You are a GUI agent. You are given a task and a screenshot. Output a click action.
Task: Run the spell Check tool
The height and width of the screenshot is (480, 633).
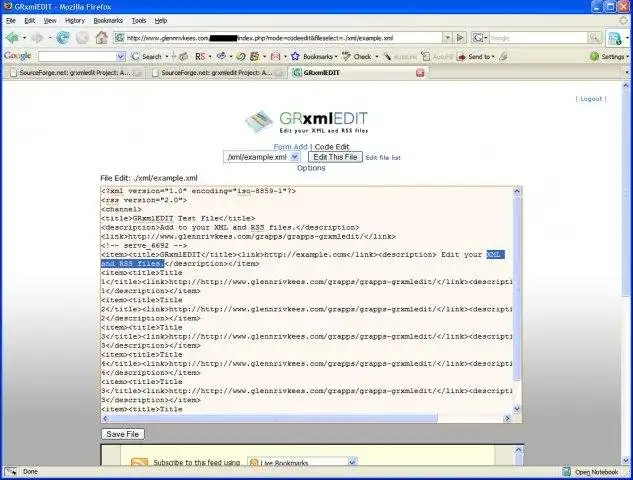pos(357,57)
